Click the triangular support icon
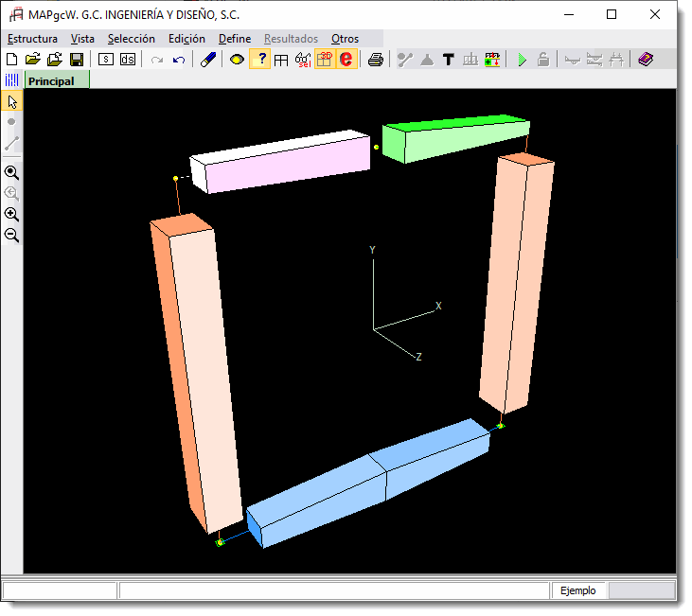Viewport: 692px width, 616px height. pos(427,60)
